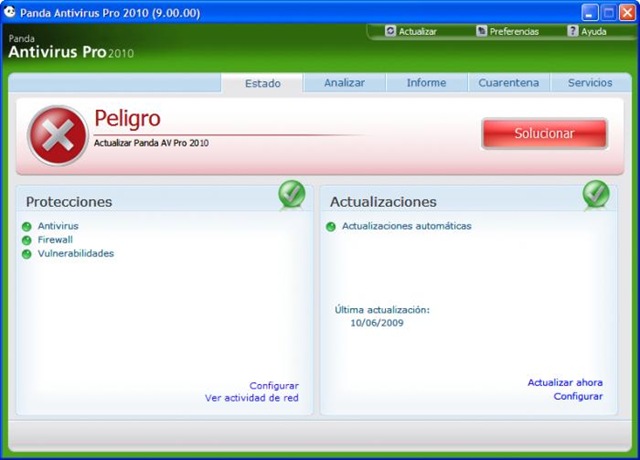Open Preferencias via its header icon
This screenshot has width=640, height=460.
(482, 31)
